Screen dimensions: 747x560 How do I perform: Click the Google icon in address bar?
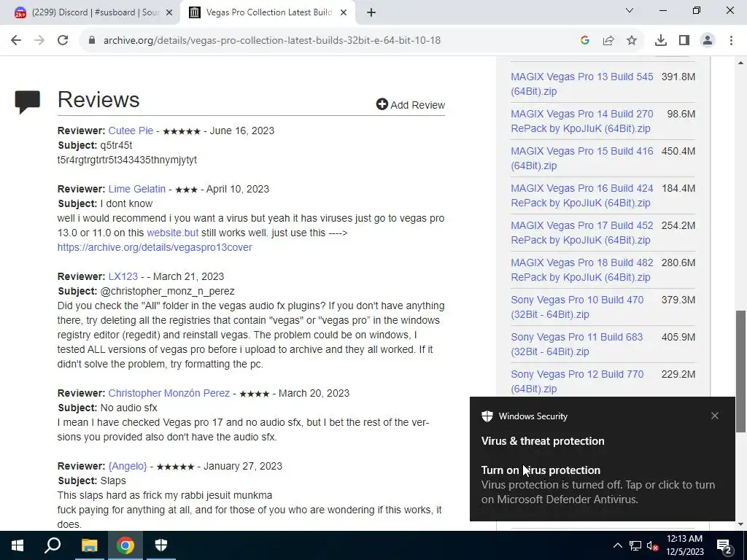pos(585,41)
